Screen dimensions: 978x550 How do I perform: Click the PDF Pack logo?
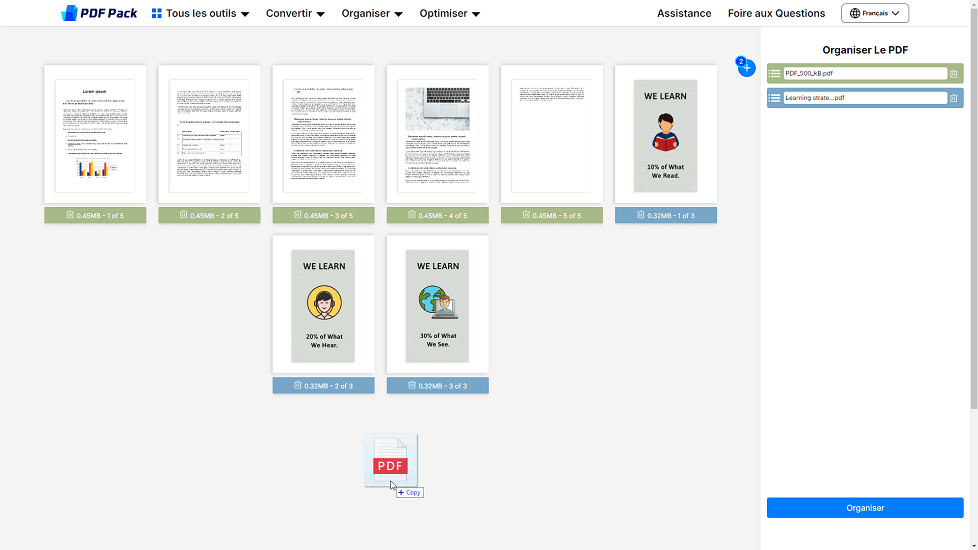coord(99,13)
